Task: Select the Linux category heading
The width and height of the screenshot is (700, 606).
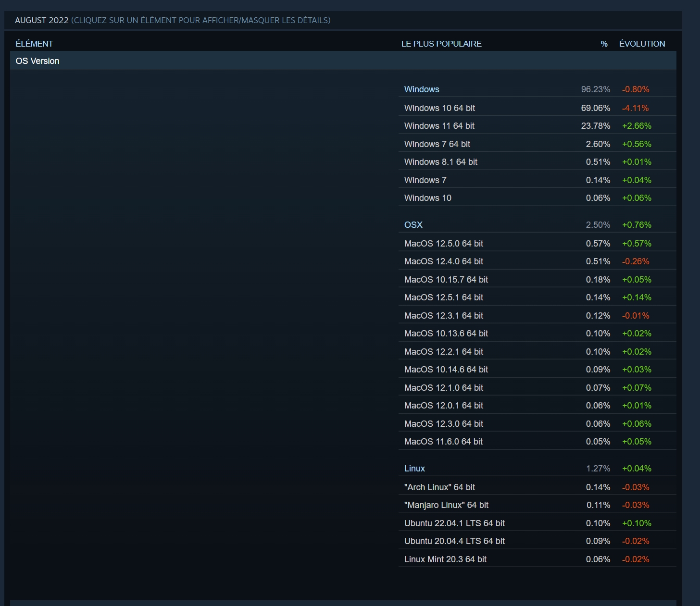Action: [x=414, y=469]
